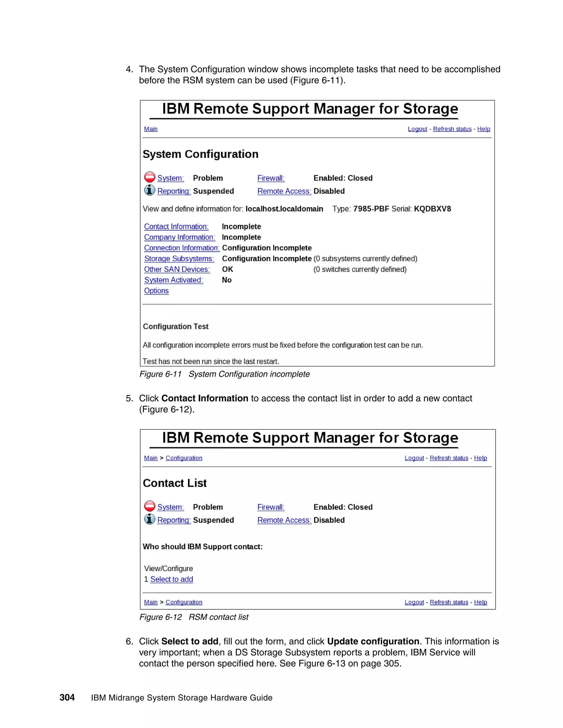Open the System link in System Configuration
Viewport: 563px width, 728px height.
(x=170, y=178)
